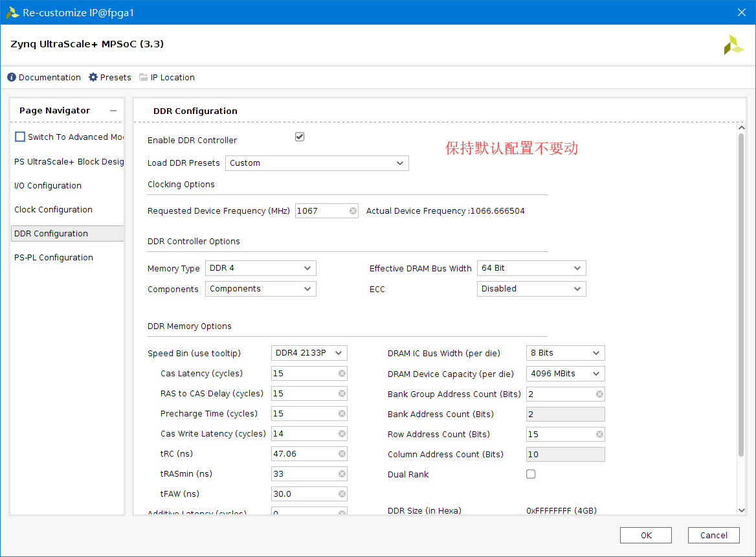Clear the Cas Write Latency value
The height and width of the screenshot is (557, 756).
pos(342,433)
